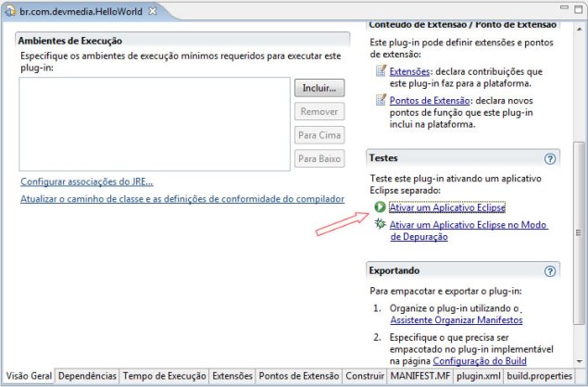588x387 pixels.
Task: Click the Ambientes de Execução section header
Action: coord(182,41)
